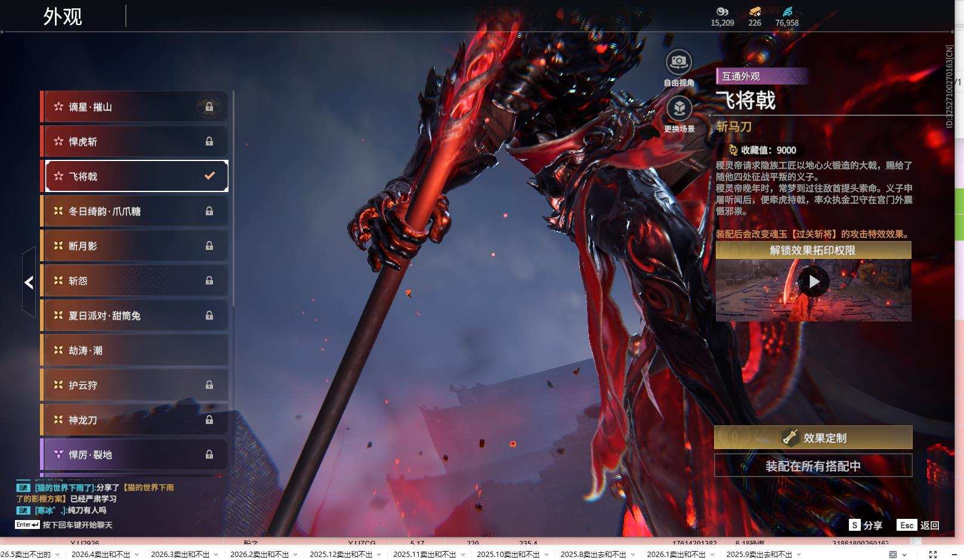Toggle the equipped checkmark on 飞将戟
This screenshot has height=560, width=964.
pos(209,176)
